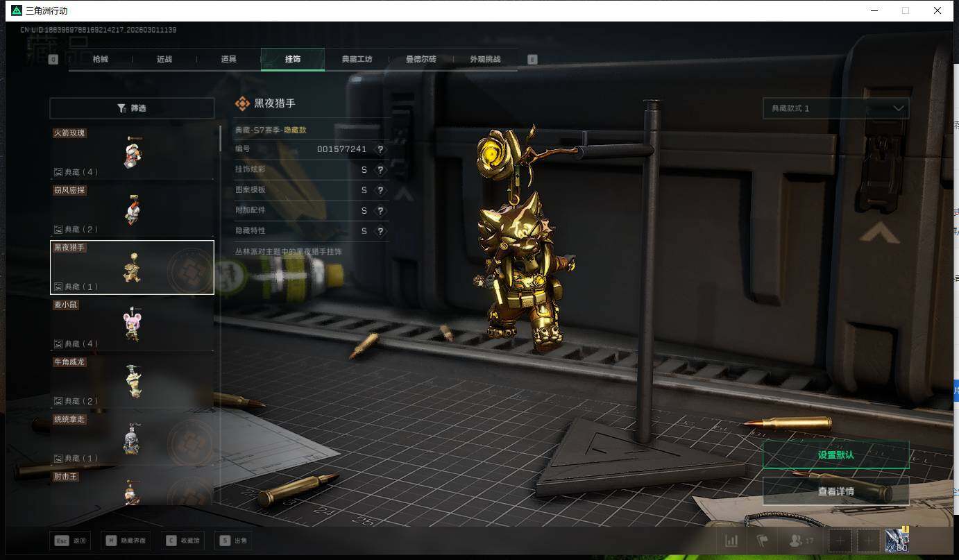This screenshot has width=959, height=560.
Task: Click the player avatar in bottom corner
Action: tap(897, 541)
